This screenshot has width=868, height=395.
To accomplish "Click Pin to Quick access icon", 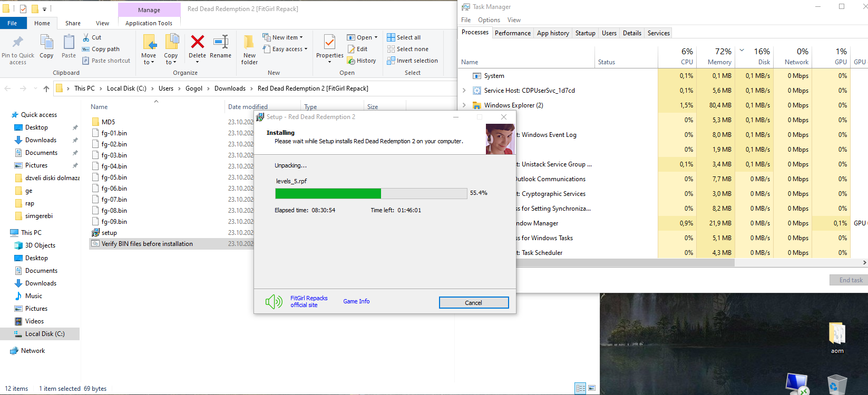I will click(x=18, y=42).
